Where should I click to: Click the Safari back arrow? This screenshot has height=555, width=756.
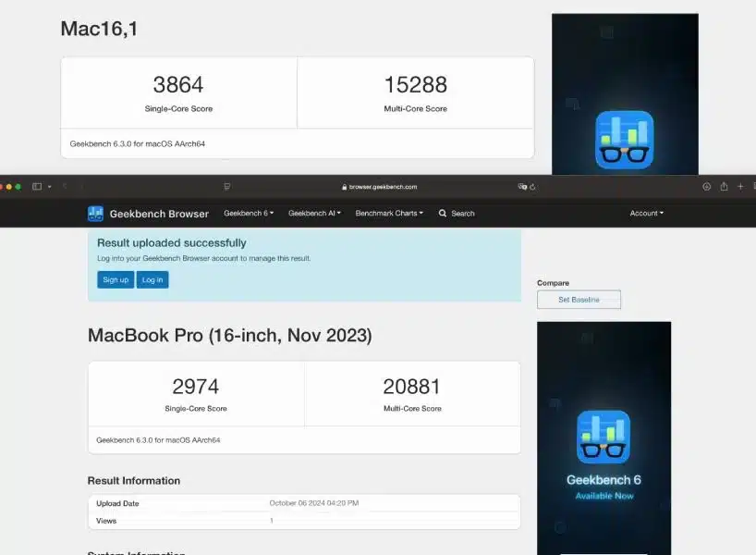(65, 187)
